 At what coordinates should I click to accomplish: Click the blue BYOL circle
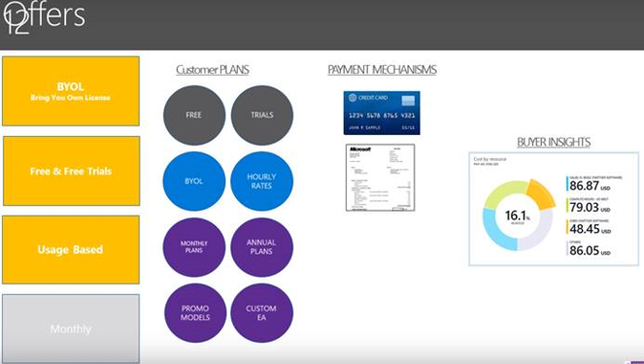[194, 182]
